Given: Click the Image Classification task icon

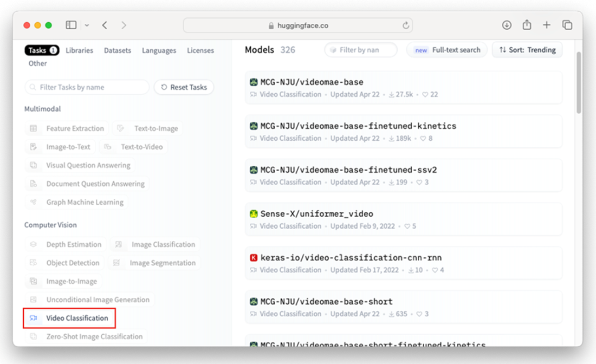Looking at the screenshot, I should pyautogui.click(x=119, y=244).
